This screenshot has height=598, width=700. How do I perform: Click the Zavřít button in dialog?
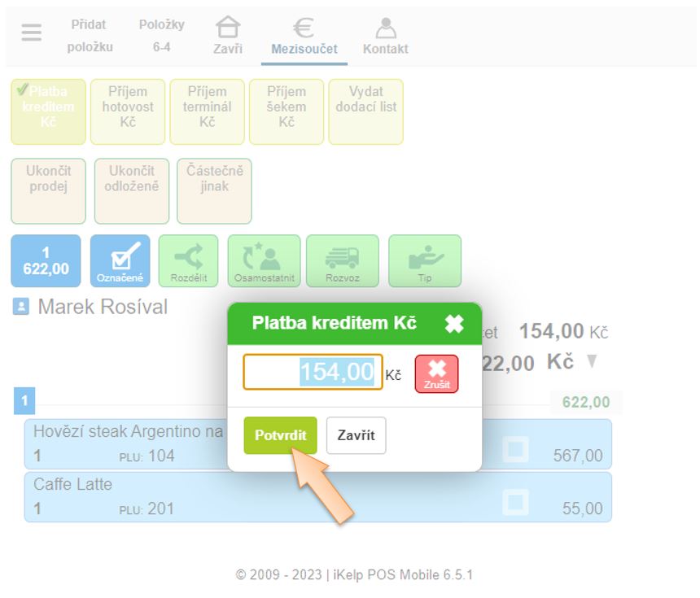356,435
